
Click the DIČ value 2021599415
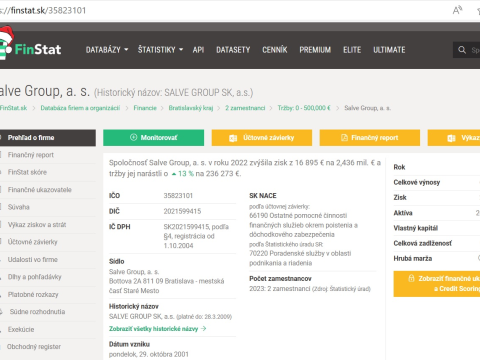pos(182,211)
